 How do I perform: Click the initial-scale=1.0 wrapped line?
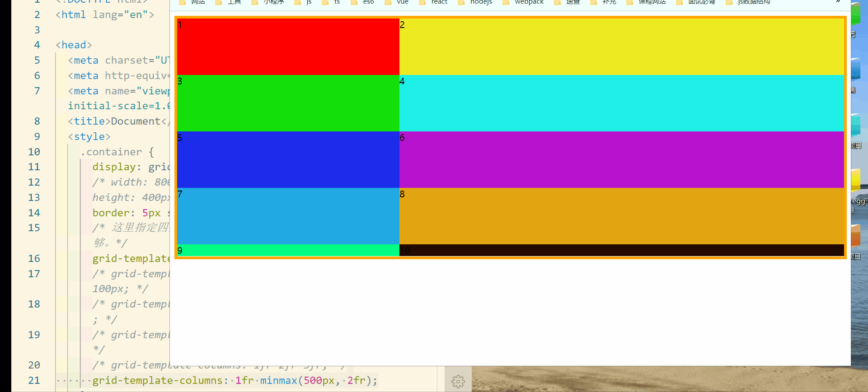pyautogui.click(x=119, y=106)
